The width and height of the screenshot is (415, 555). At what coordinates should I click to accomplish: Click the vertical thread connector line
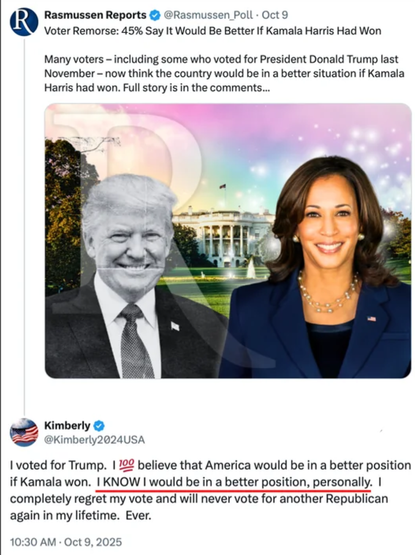(x=24, y=227)
